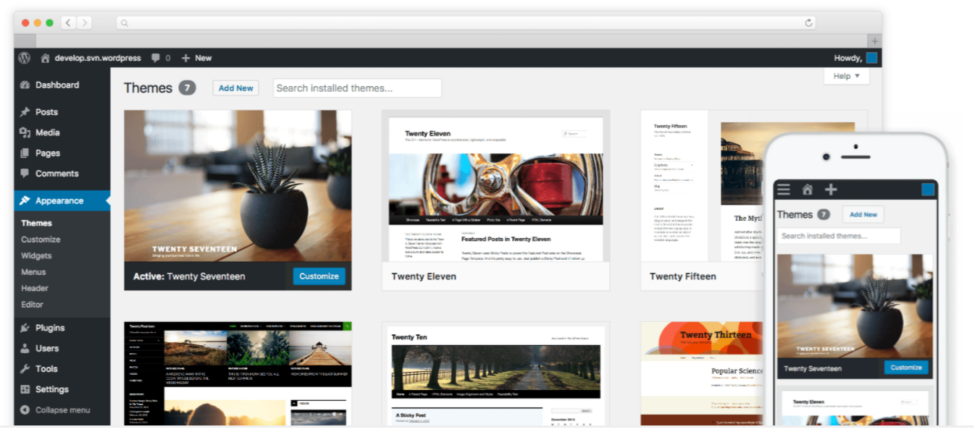Tap Customize on the phone Twenty Seventeen card
Screen dimensions: 980x445
pos(906,368)
